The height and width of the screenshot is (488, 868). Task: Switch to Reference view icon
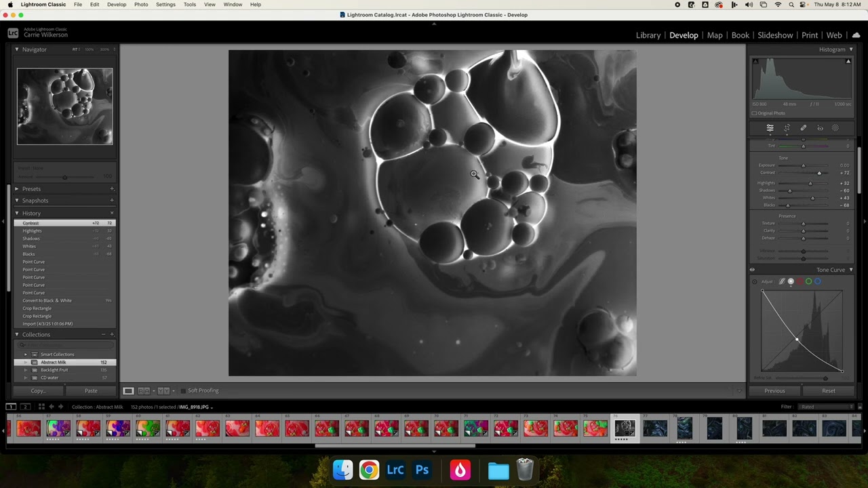pos(144,390)
